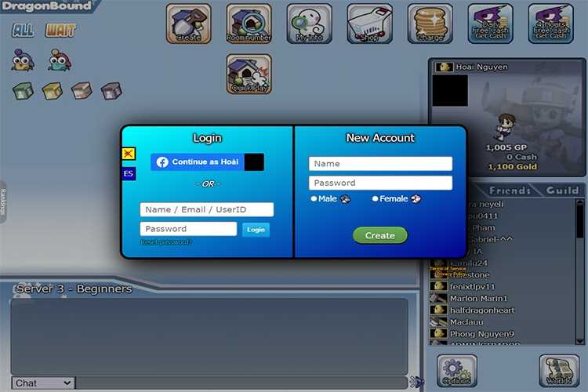The image size is (588, 392).
Task: Click the Create room icon
Action: point(189,24)
